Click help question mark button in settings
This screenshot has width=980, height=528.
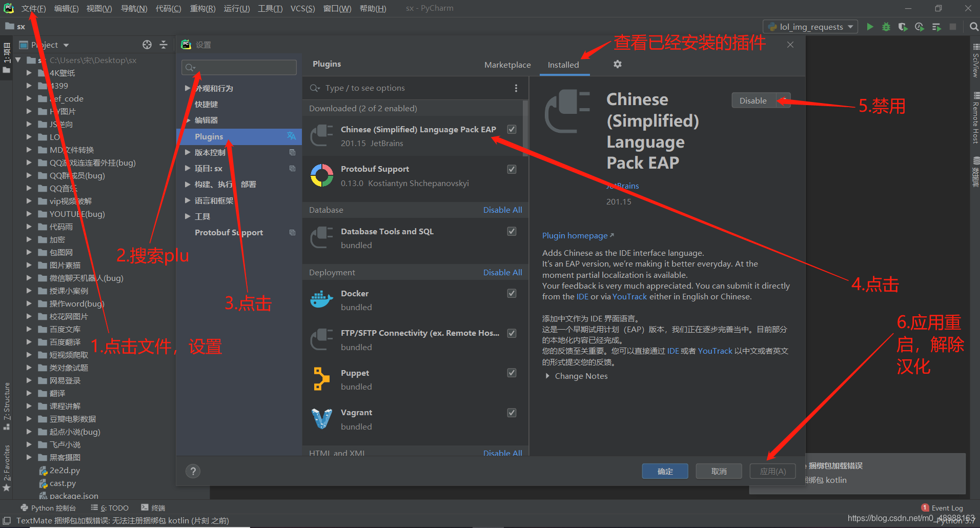tap(193, 471)
